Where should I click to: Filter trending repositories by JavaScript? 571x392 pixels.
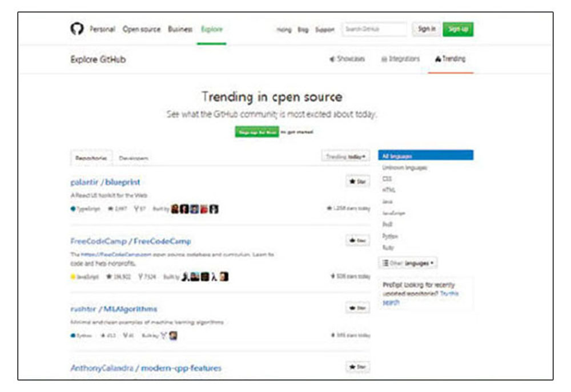click(x=393, y=213)
